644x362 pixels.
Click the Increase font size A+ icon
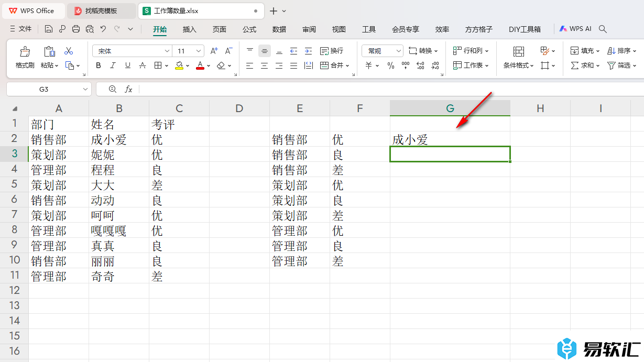pos(214,51)
